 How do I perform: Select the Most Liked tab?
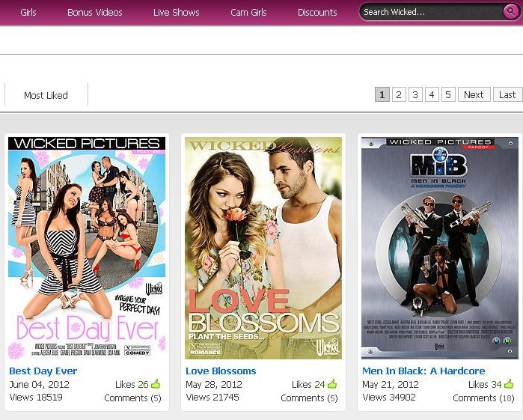46,95
